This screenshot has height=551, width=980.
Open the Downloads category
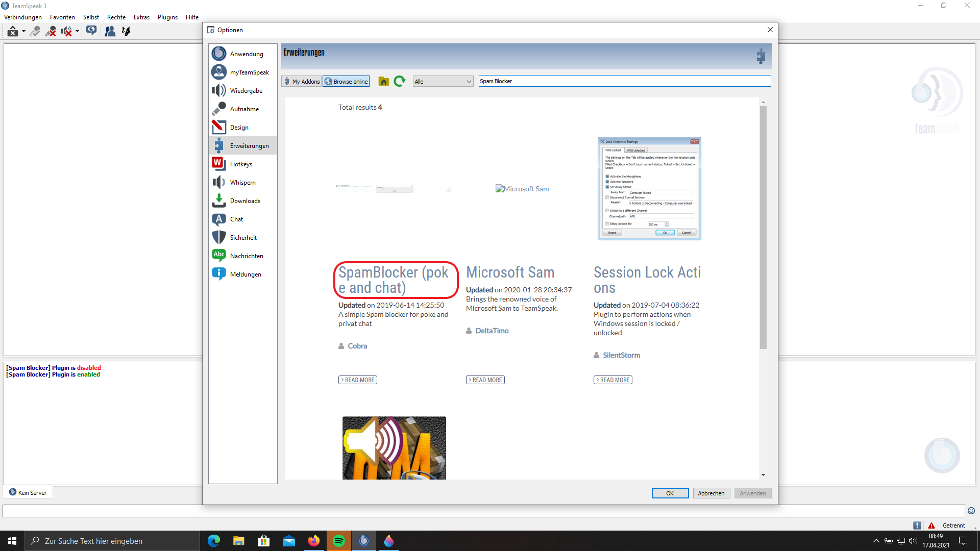(x=243, y=201)
